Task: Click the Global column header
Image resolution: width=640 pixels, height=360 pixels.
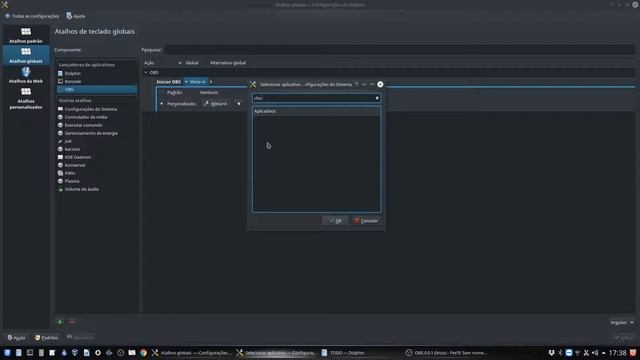Action: click(192, 63)
